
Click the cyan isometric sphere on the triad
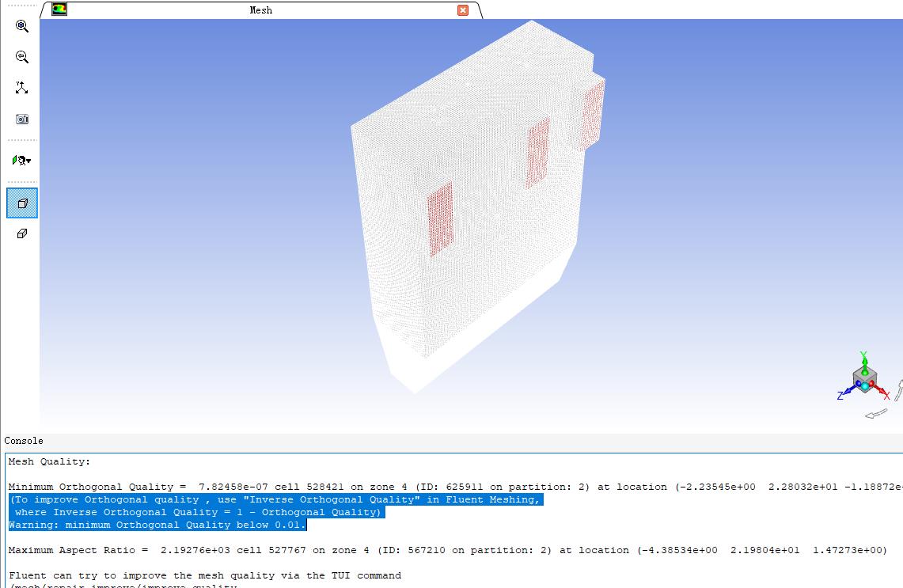click(866, 387)
